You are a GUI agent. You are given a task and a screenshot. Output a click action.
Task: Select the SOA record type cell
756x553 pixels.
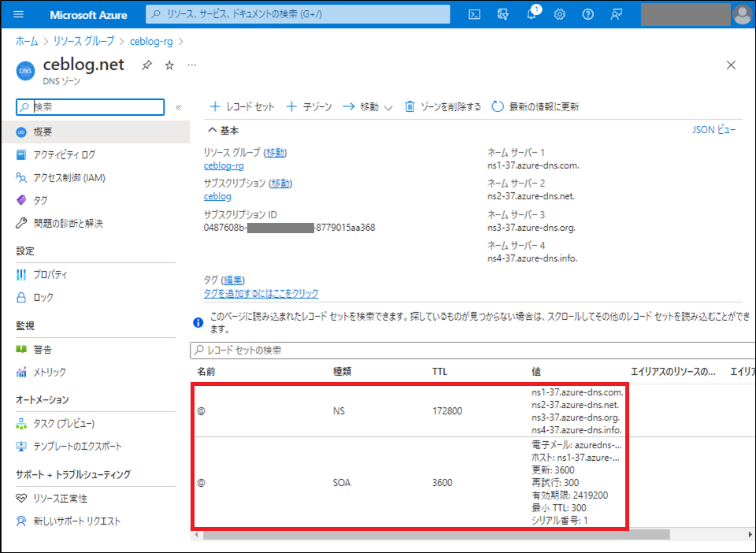[342, 483]
